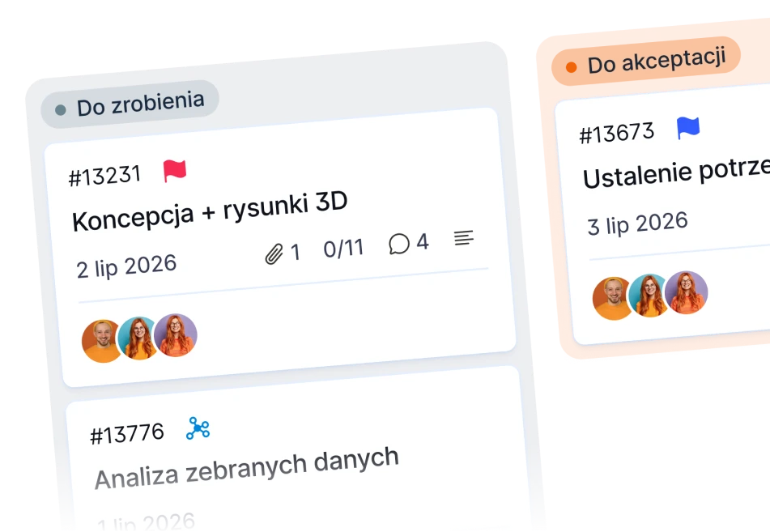Click the blue flag on task #13673
The width and height of the screenshot is (770, 532).
(x=688, y=128)
